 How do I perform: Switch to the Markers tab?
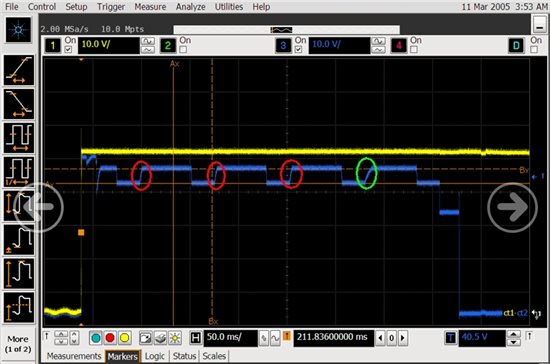122,356
